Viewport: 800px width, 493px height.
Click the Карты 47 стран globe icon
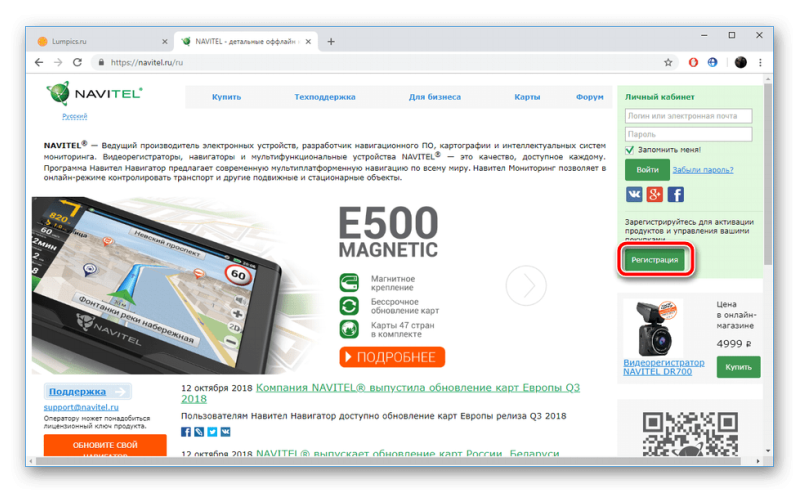(349, 329)
